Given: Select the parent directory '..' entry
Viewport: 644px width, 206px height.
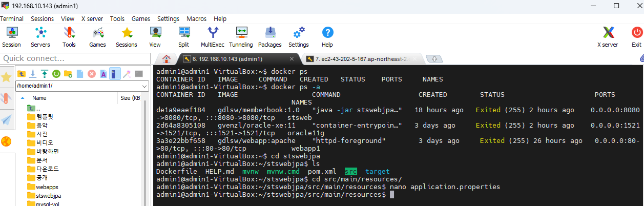Looking at the screenshot, I should pyautogui.click(x=35, y=108).
